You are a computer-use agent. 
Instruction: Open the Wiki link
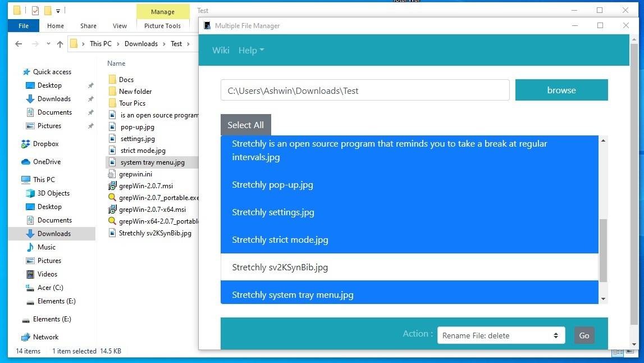(221, 51)
